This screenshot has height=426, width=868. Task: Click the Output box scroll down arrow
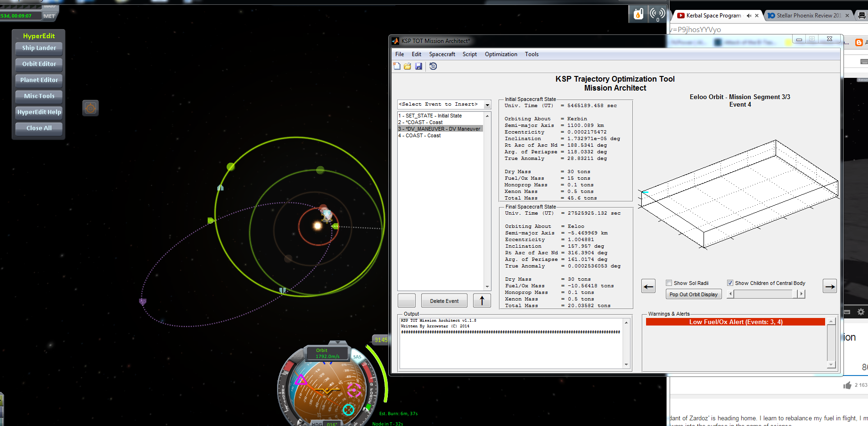coord(626,364)
